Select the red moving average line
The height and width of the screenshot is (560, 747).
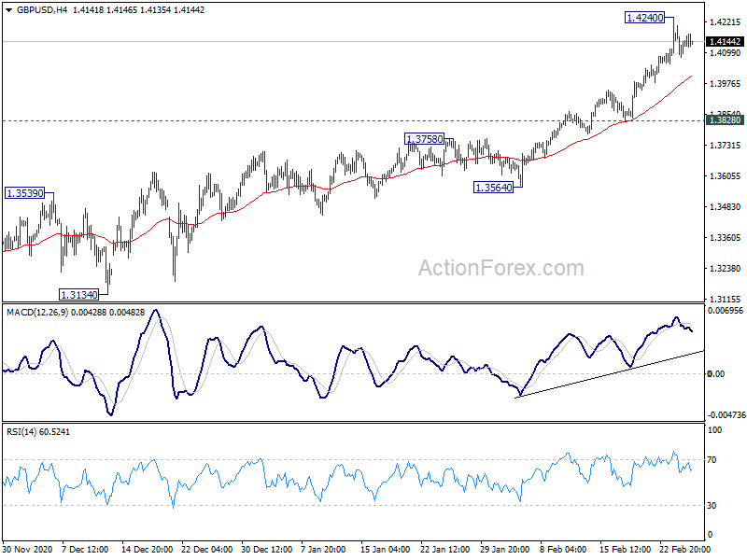pos(346,181)
